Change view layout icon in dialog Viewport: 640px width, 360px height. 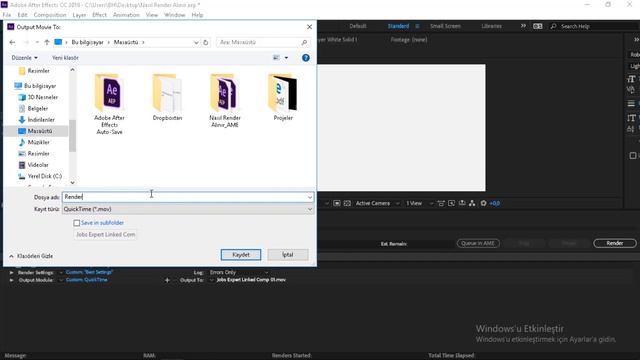[276, 58]
